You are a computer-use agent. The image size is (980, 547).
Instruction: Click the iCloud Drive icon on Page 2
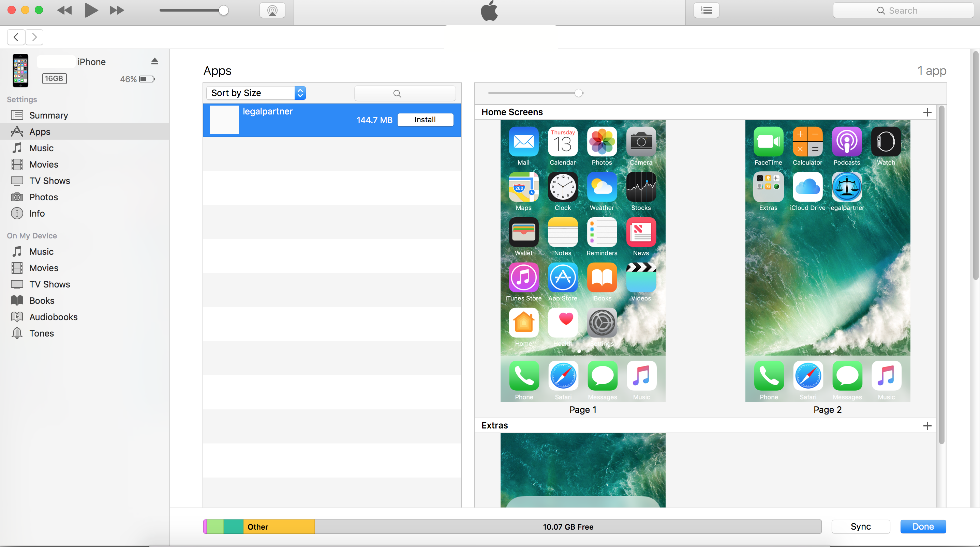tap(807, 187)
